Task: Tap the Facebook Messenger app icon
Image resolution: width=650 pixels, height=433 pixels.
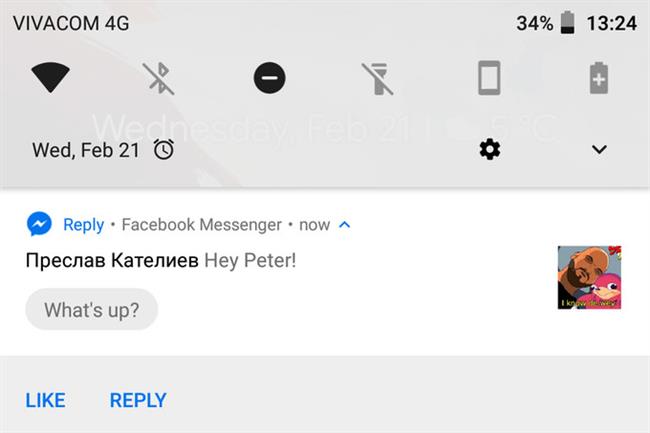Action: tap(39, 224)
